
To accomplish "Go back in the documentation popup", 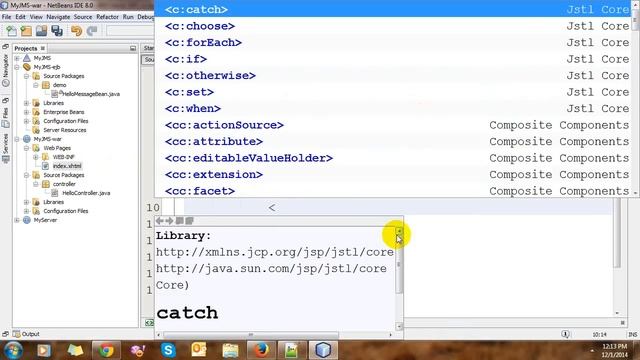I will 160,221.
